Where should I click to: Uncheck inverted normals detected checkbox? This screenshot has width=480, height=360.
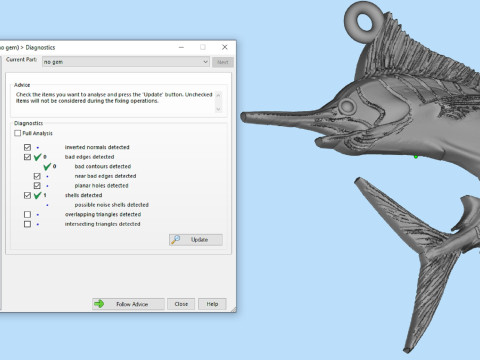27,147
